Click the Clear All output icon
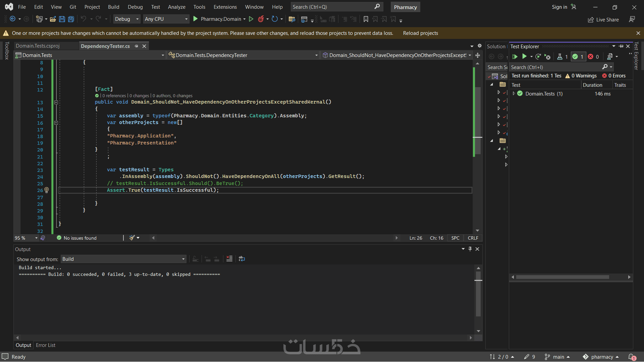 click(229, 259)
